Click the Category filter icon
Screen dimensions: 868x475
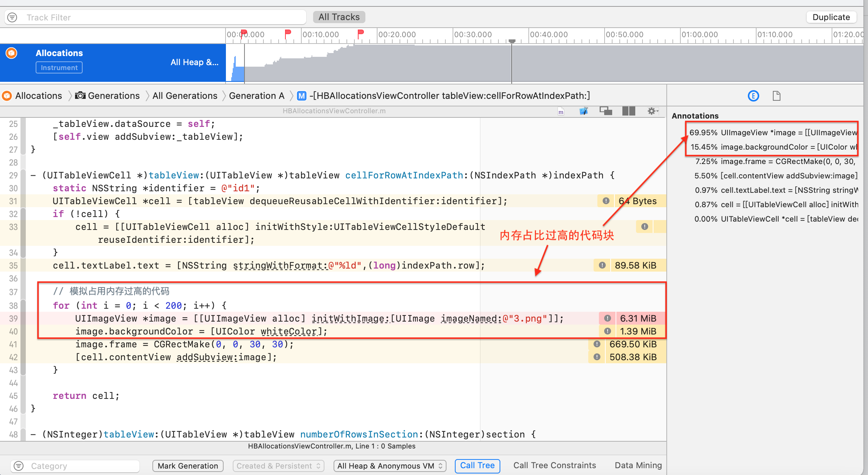coord(19,466)
